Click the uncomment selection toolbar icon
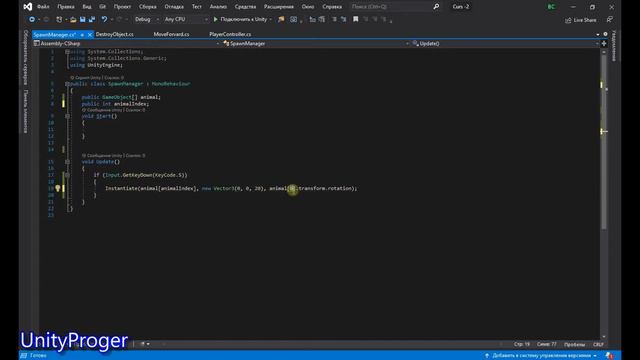 click(343, 19)
